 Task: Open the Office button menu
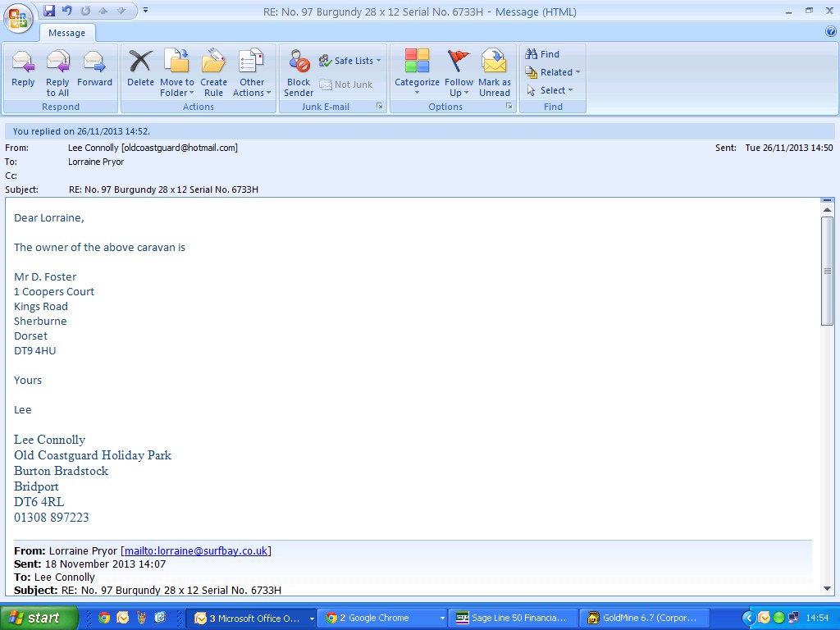coord(18,19)
